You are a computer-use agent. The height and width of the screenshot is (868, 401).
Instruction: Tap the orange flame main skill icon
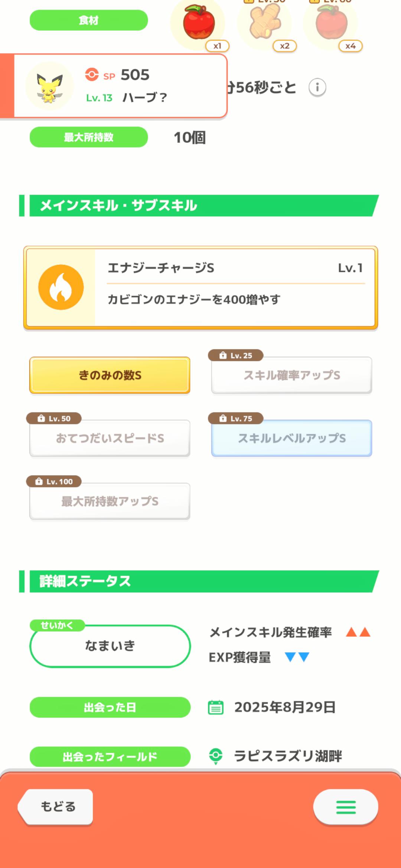[61, 287]
